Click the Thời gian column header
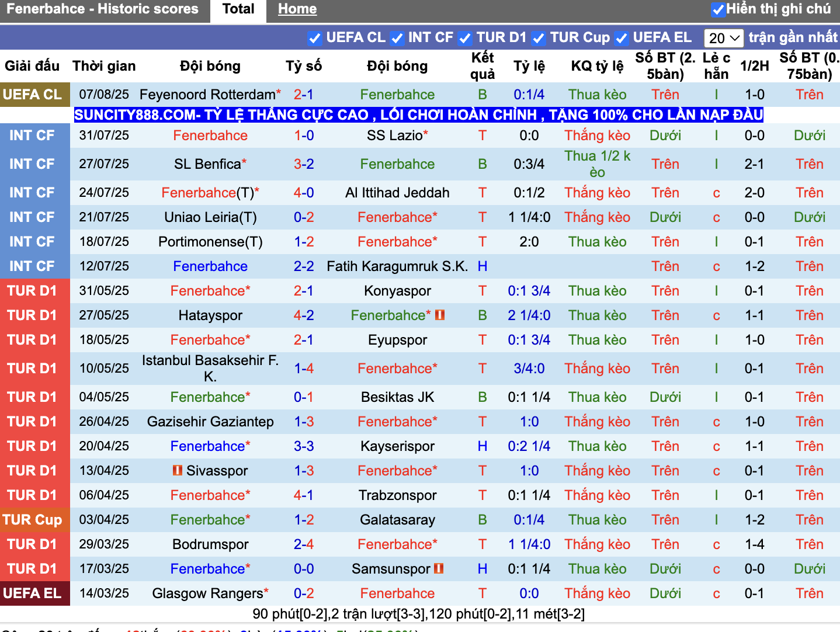 tap(104, 66)
